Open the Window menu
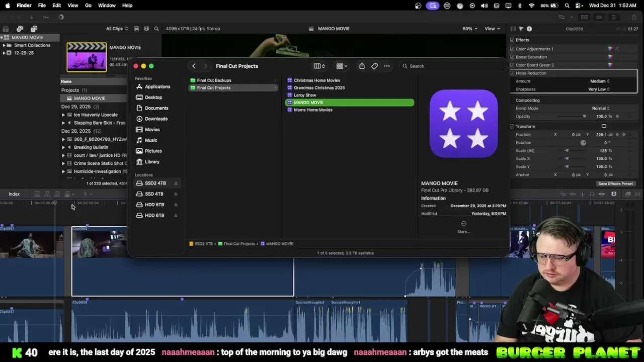 (107, 6)
